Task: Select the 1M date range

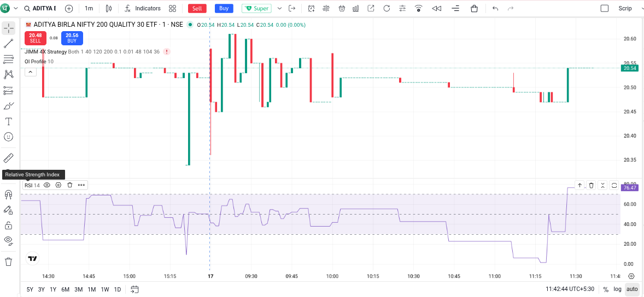Action: click(x=92, y=289)
